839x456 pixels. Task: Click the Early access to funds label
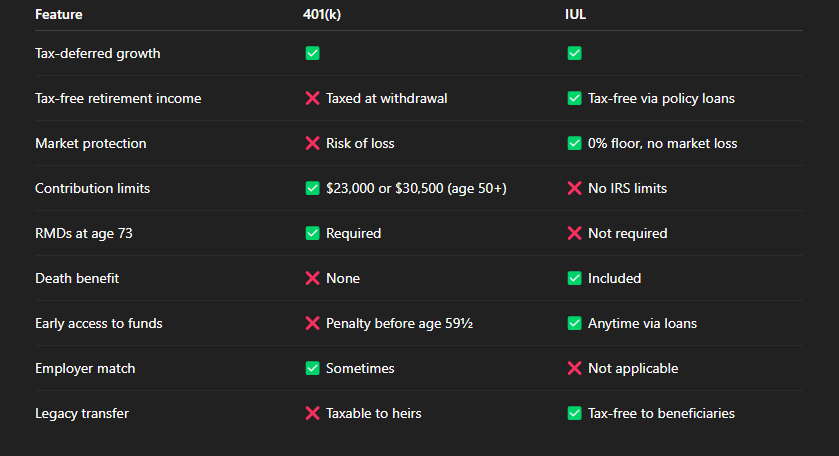(98, 323)
